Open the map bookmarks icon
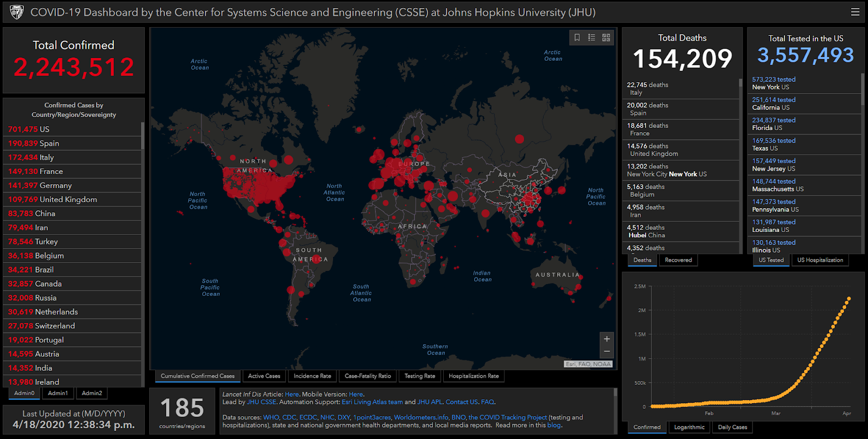This screenshot has width=868, height=439. click(577, 37)
